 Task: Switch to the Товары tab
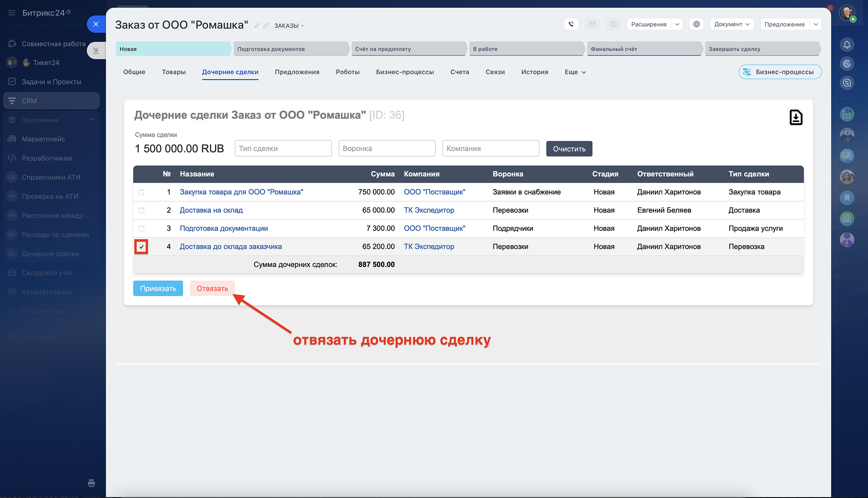coord(174,72)
